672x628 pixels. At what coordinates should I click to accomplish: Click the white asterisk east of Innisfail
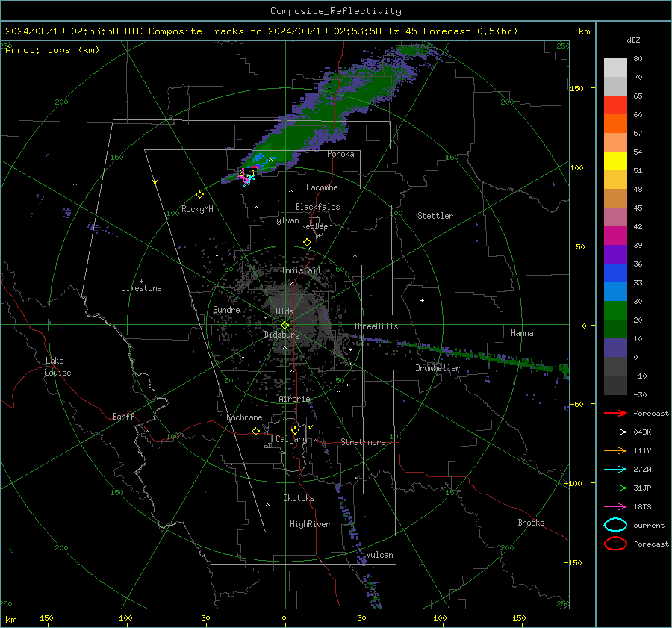click(355, 256)
